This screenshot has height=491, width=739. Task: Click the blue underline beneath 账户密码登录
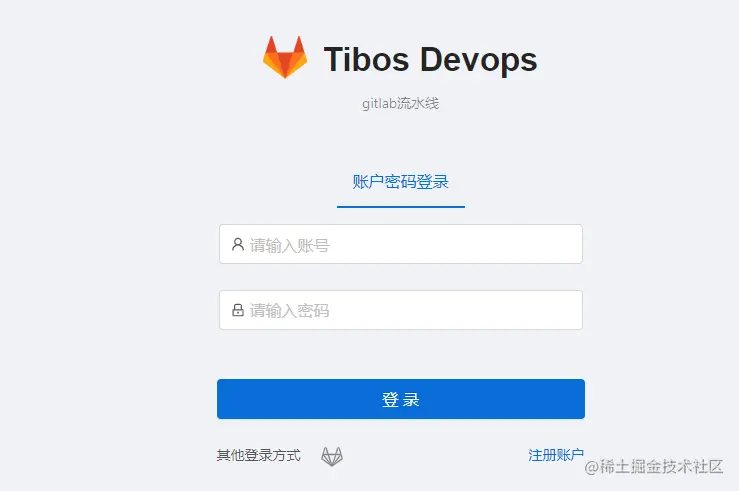pyautogui.click(x=401, y=206)
